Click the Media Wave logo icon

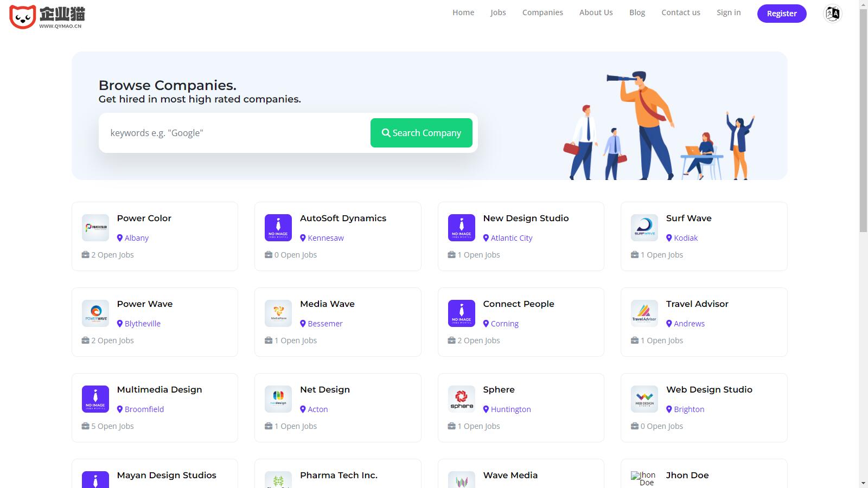278,313
